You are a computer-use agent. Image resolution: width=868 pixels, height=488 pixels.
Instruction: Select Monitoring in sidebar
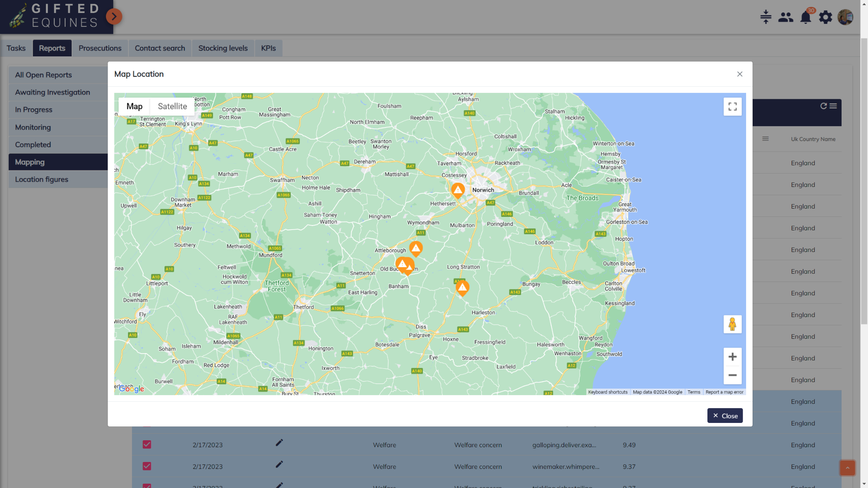click(58, 127)
